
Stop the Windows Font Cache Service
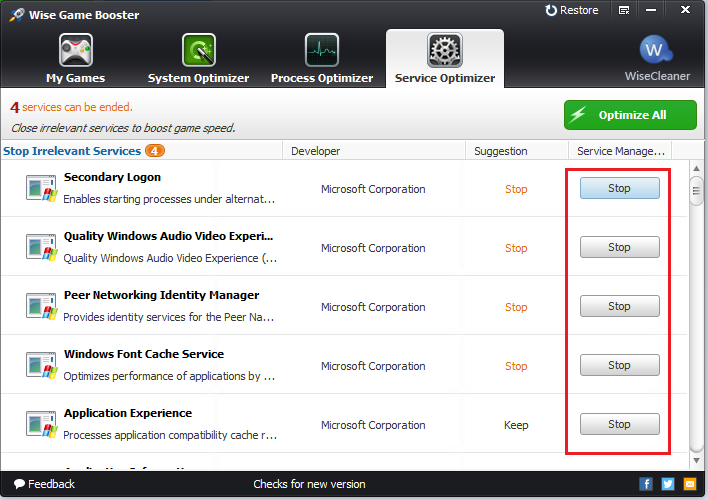pos(619,365)
